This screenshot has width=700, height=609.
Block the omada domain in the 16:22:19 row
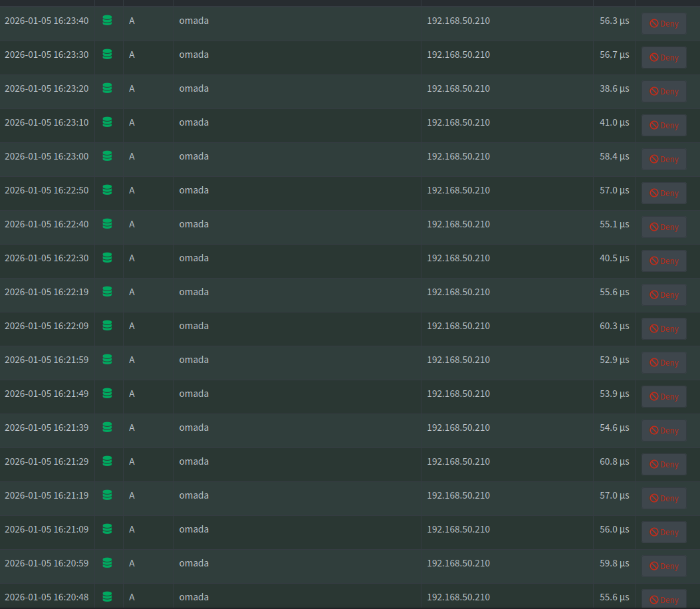(663, 295)
